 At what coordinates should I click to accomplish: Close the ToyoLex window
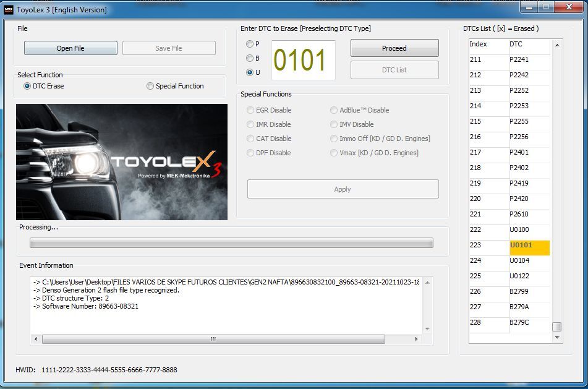[x=568, y=7]
